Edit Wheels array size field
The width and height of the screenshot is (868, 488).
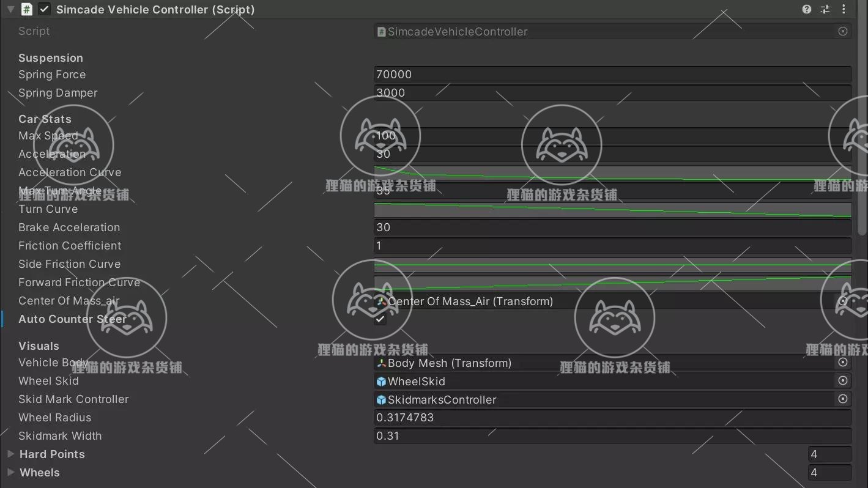click(x=829, y=473)
